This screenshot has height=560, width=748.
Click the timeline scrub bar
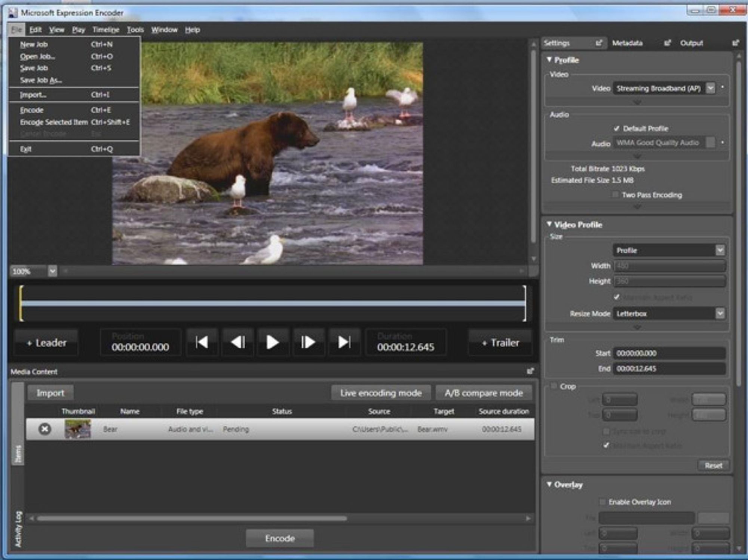coord(273,304)
